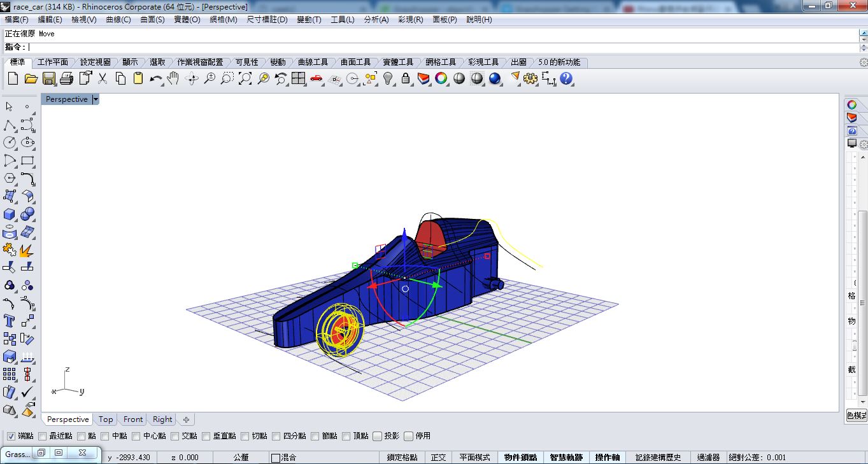868x464 pixels.
Task: Save the model with the floppy disk icon
Action: tap(48, 78)
